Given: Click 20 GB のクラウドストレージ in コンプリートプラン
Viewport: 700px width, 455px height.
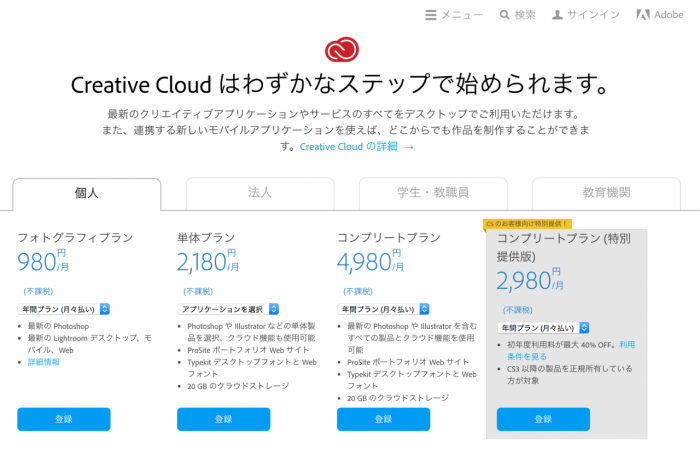Looking at the screenshot, I should [x=398, y=398].
